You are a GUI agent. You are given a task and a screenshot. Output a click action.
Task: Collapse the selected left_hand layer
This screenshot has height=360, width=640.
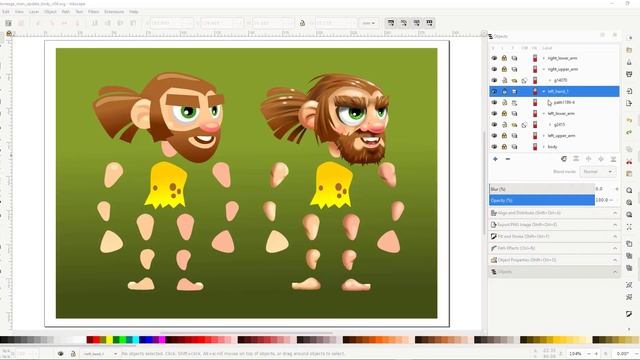tap(544, 91)
